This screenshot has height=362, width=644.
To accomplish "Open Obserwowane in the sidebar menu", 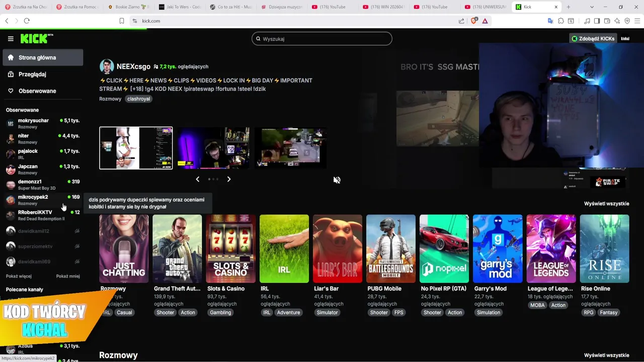I will click(x=43, y=91).
